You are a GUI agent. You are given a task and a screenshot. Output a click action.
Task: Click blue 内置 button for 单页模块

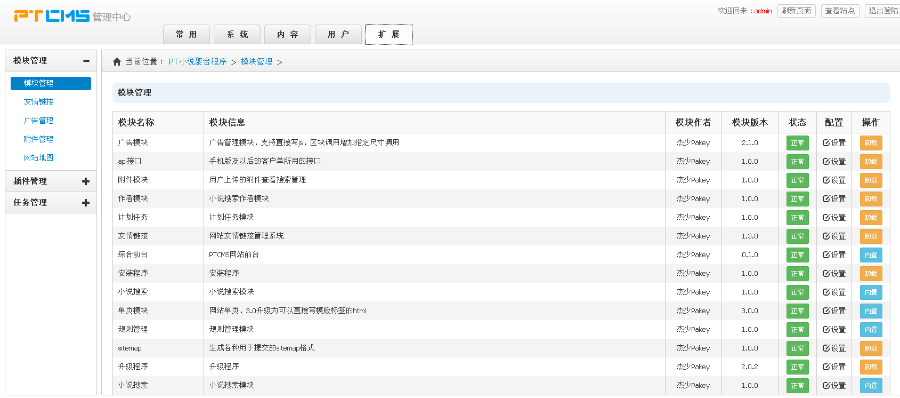tap(871, 311)
